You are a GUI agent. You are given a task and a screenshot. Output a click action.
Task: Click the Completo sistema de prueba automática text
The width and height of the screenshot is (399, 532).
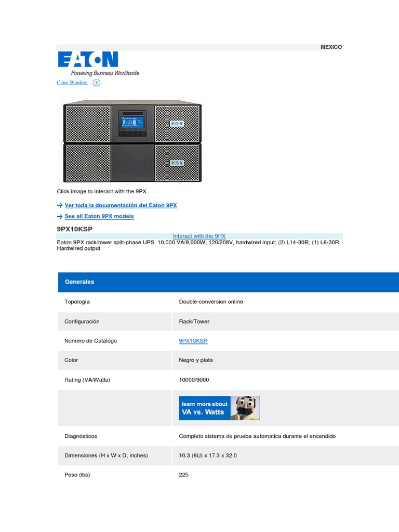pyautogui.click(x=257, y=436)
